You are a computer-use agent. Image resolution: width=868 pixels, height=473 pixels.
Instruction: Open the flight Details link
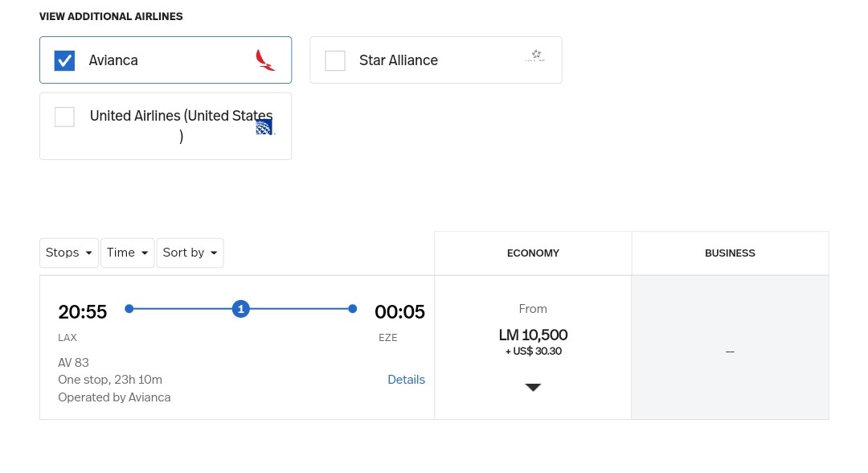pyautogui.click(x=406, y=380)
